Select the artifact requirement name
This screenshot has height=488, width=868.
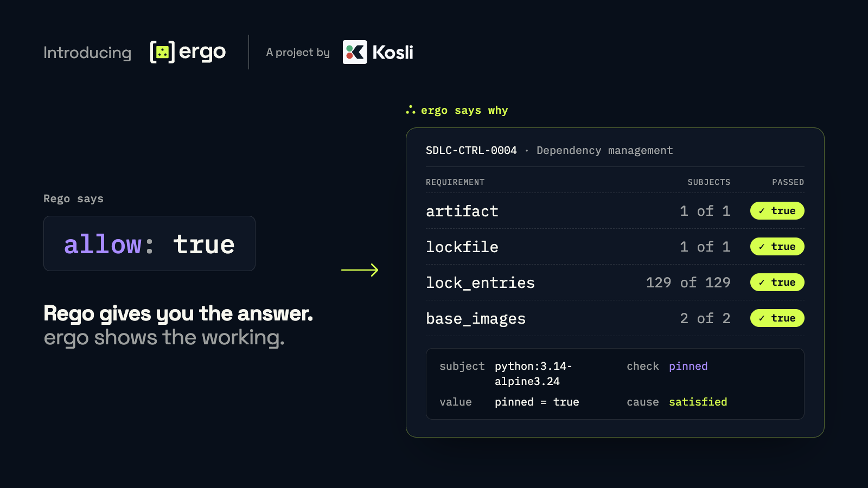(462, 211)
